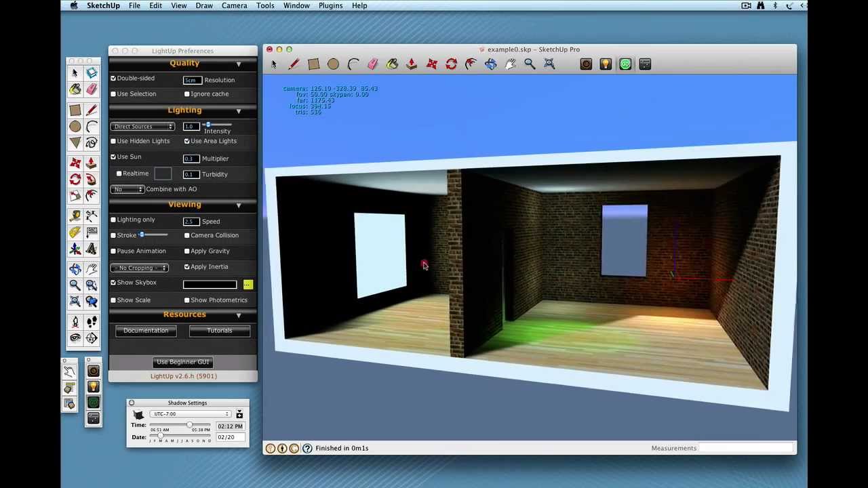Screen dimensions: 868x488
Task: Activate the Zoom Window tool in the left toolset
Action: [x=92, y=285]
